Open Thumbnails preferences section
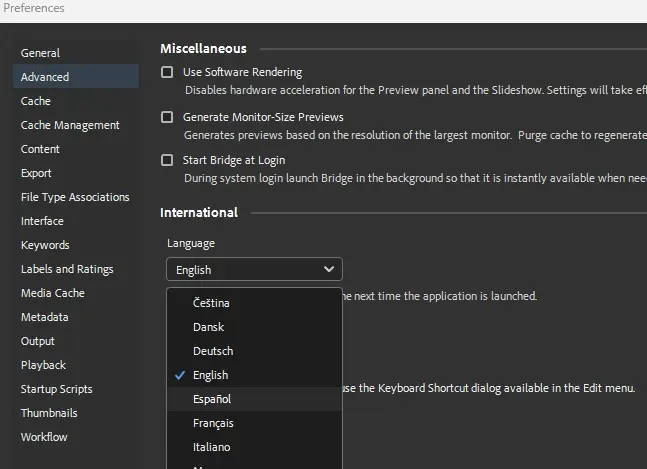The height and width of the screenshot is (469, 647). point(76,413)
